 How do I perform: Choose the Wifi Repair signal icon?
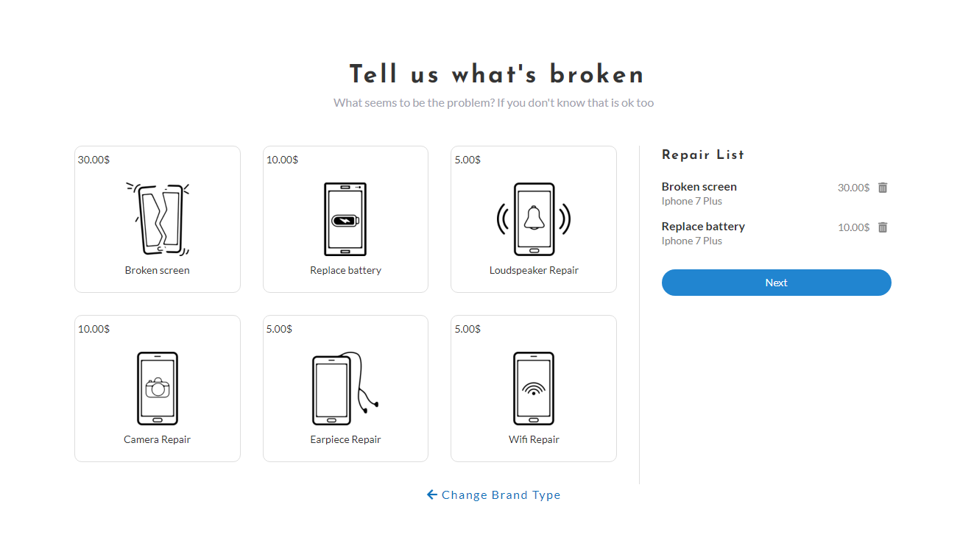pyautogui.click(x=534, y=388)
